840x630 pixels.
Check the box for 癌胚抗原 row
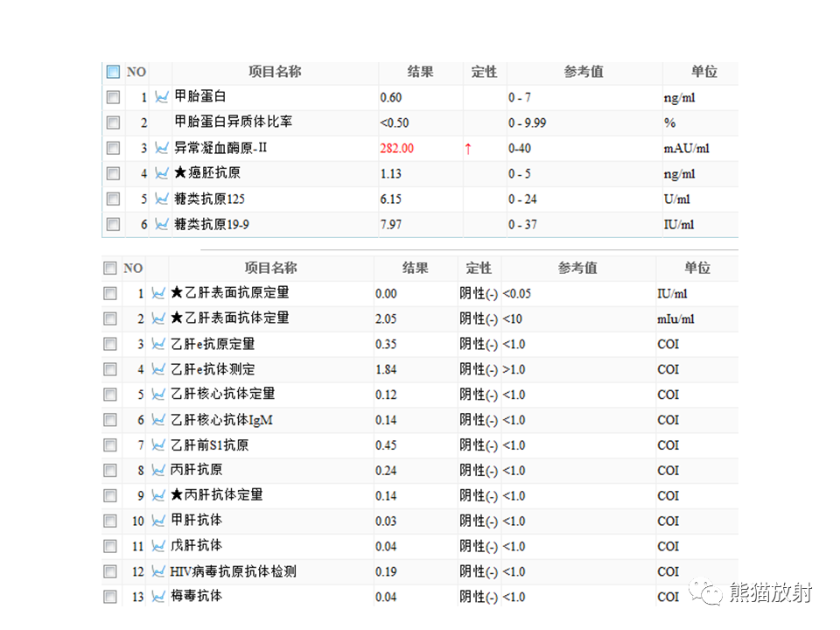click(113, 173)
